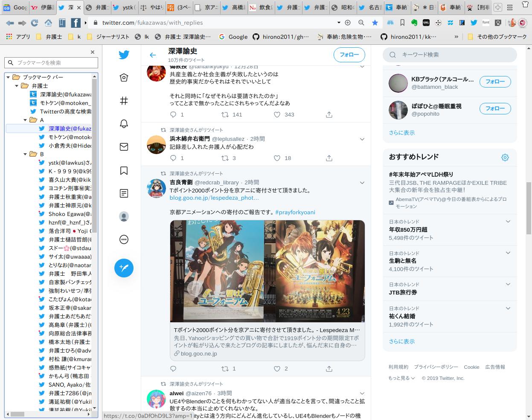
Task: Open the Lists icon in the Twitter sidebar
Action: (124, 193)
